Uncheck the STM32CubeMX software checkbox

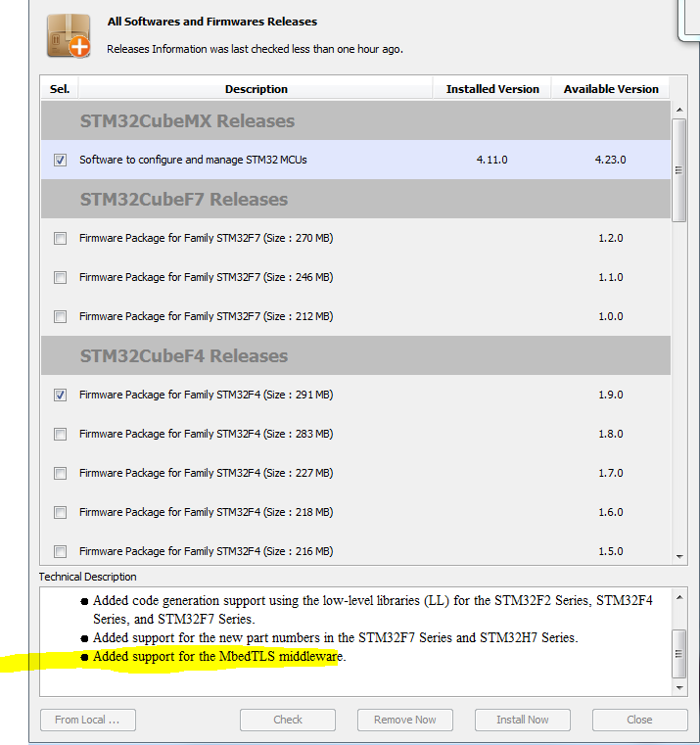click(x=60, y=160)
